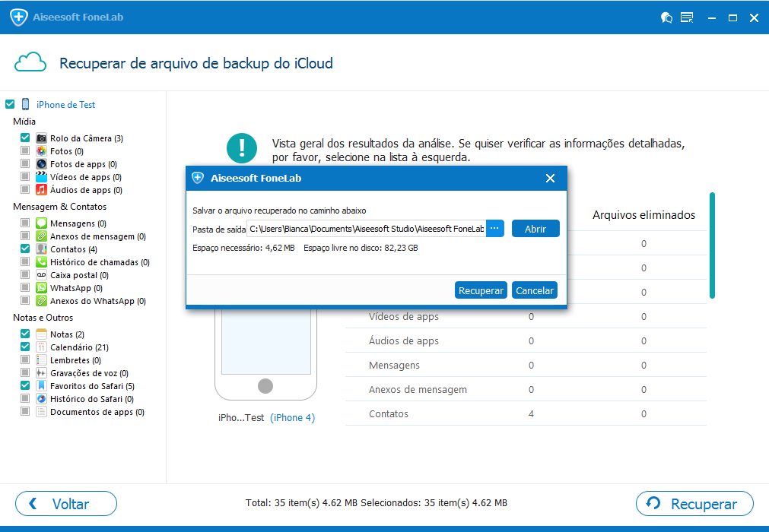Click the Histórico de chamadas phone icon
The width and height of the screenshot is (769, 532).
tap(42, 262)
